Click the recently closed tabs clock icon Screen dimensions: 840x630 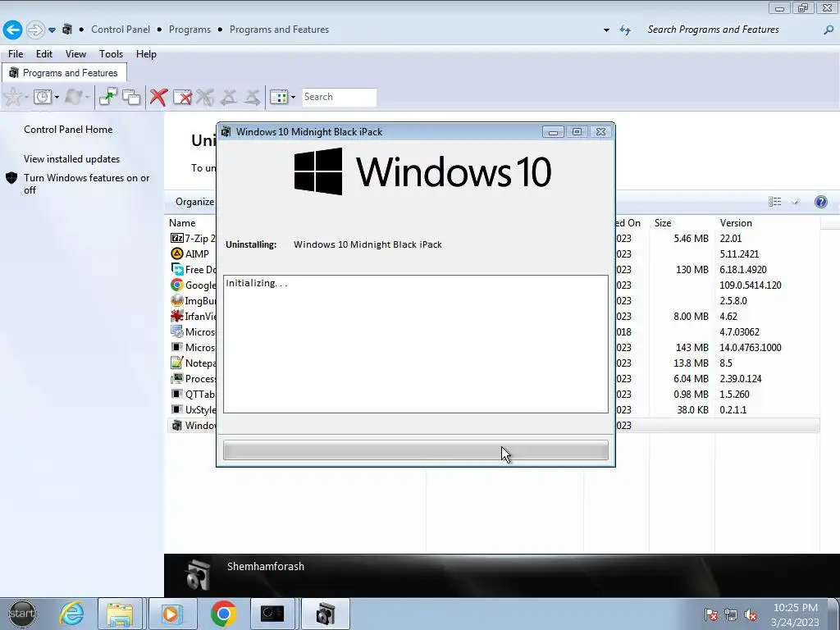click(x=43, y=97)
